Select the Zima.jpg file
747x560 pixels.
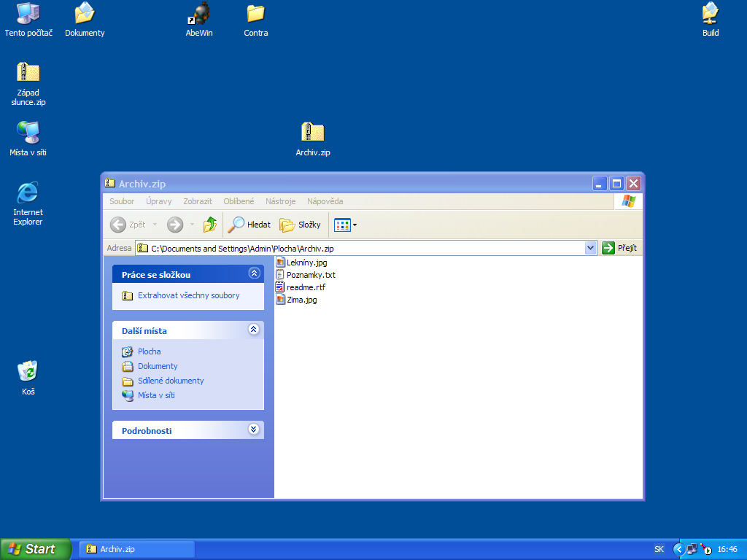301,300
